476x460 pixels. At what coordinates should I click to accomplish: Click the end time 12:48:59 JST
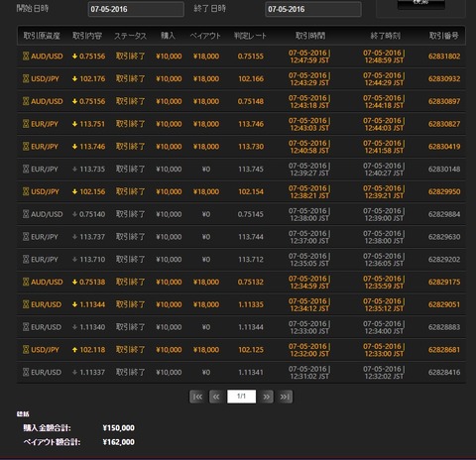coord(384,60)
